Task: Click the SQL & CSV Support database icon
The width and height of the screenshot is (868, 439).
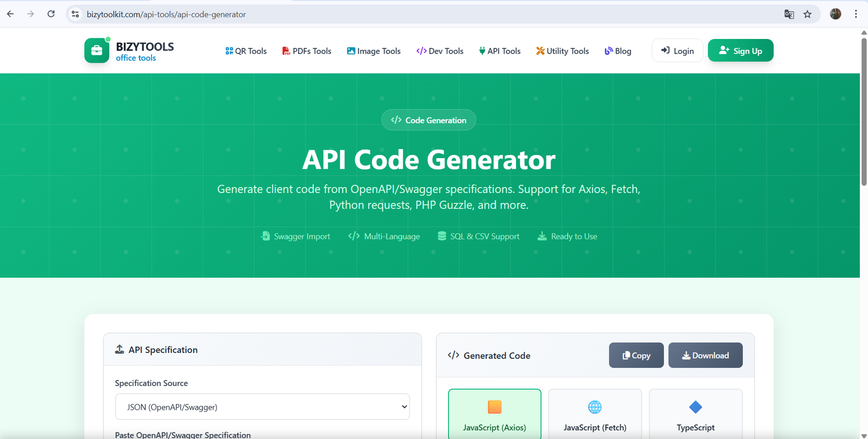Action: [442, 236]
